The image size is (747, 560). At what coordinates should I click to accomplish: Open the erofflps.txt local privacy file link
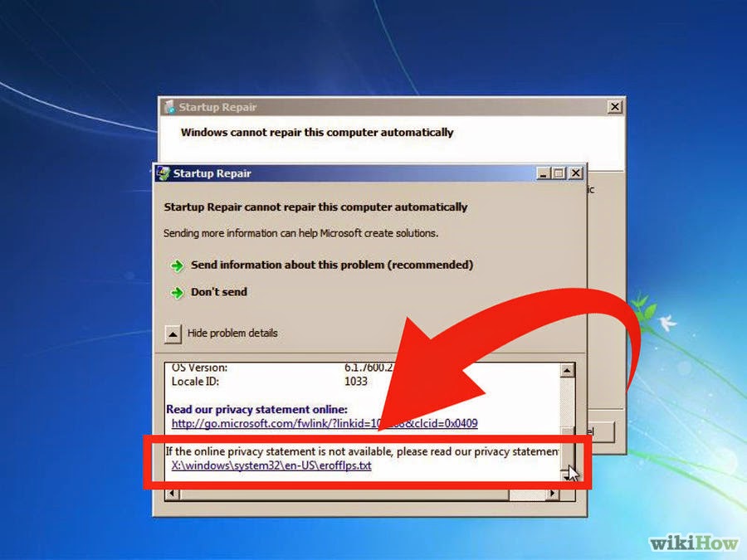271,465
